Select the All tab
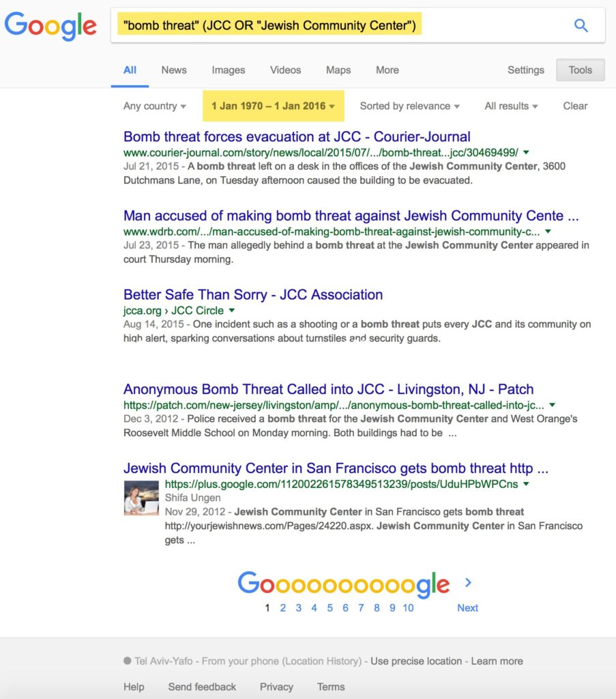This screenshot has width=616, height=699. tap(130, 70)
